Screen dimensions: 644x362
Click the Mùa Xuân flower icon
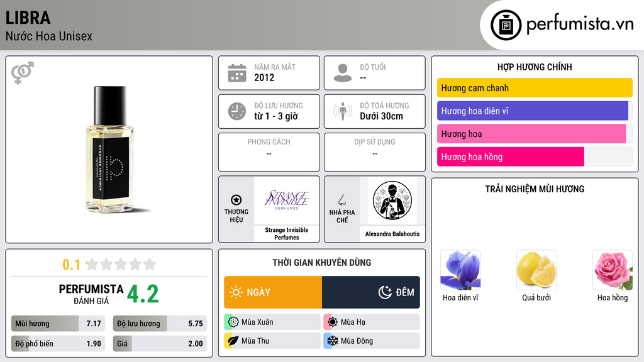[x=233, y=322]
